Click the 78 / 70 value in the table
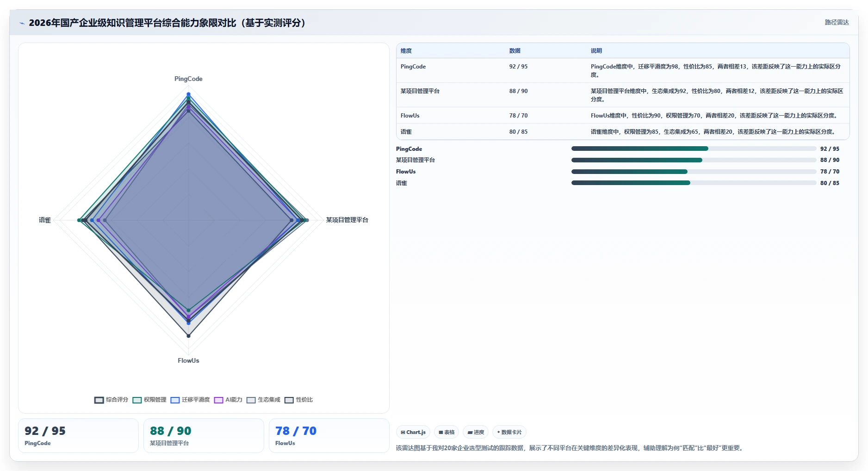 518,116
